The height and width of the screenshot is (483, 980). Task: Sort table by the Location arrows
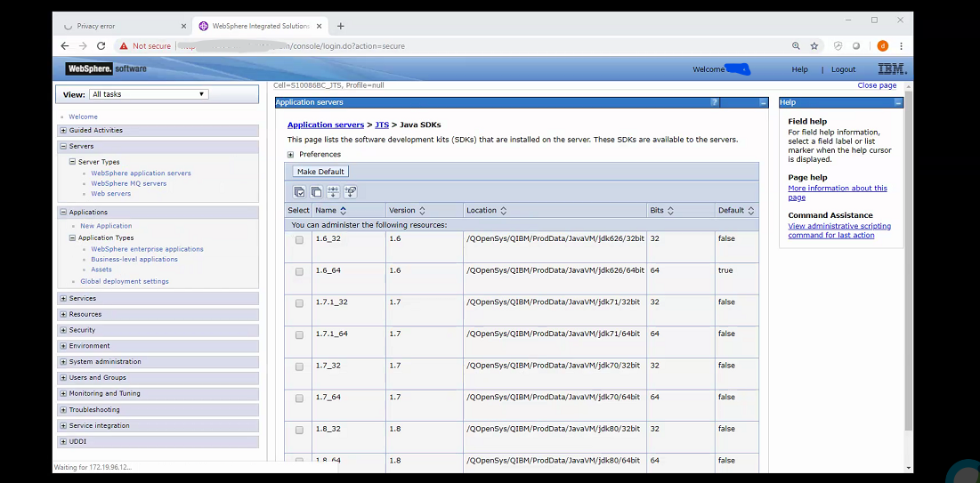click(x=503, y=211)
